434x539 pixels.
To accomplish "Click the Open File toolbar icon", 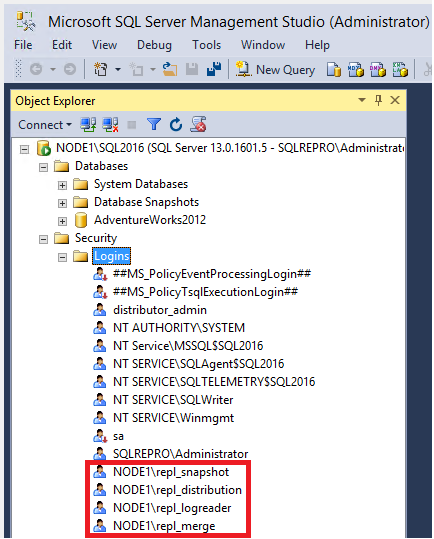I will (x=170, y=69).
